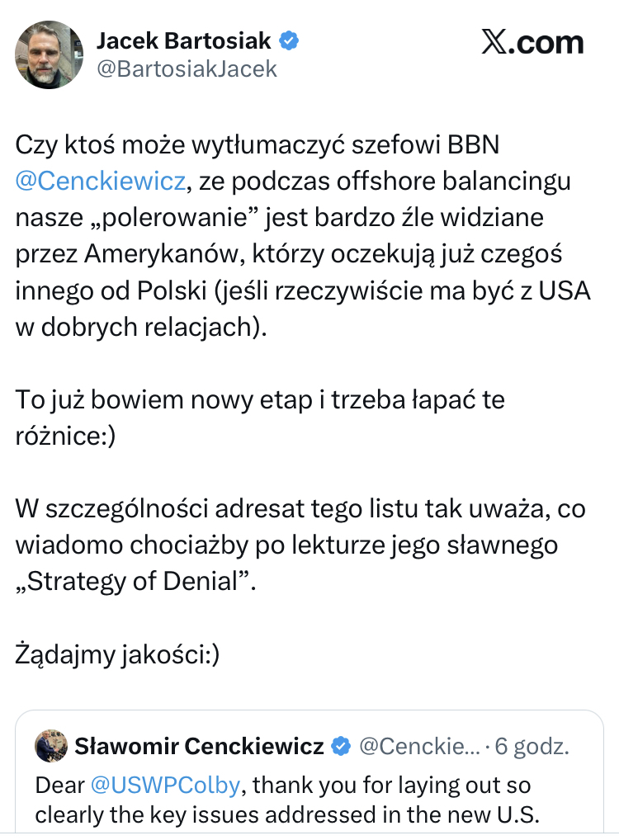Click Jacek Bartosiak's profile avatar
This screenshot has height=840, width=619.
click(49, 54)
